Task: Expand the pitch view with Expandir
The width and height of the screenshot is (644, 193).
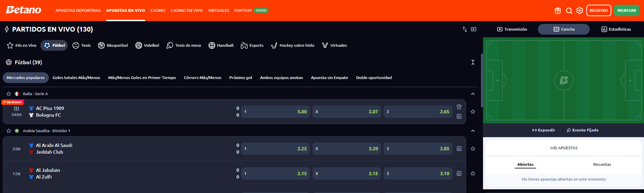Action: coord(544,130)
